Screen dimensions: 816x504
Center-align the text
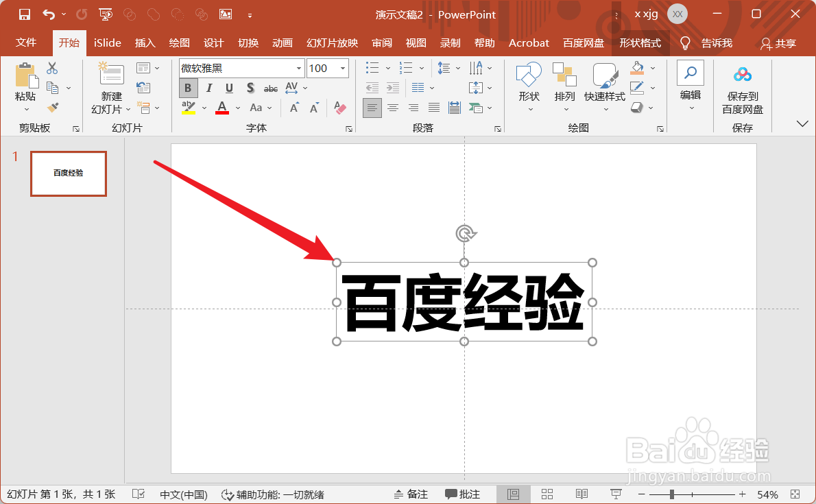[393, 108]
